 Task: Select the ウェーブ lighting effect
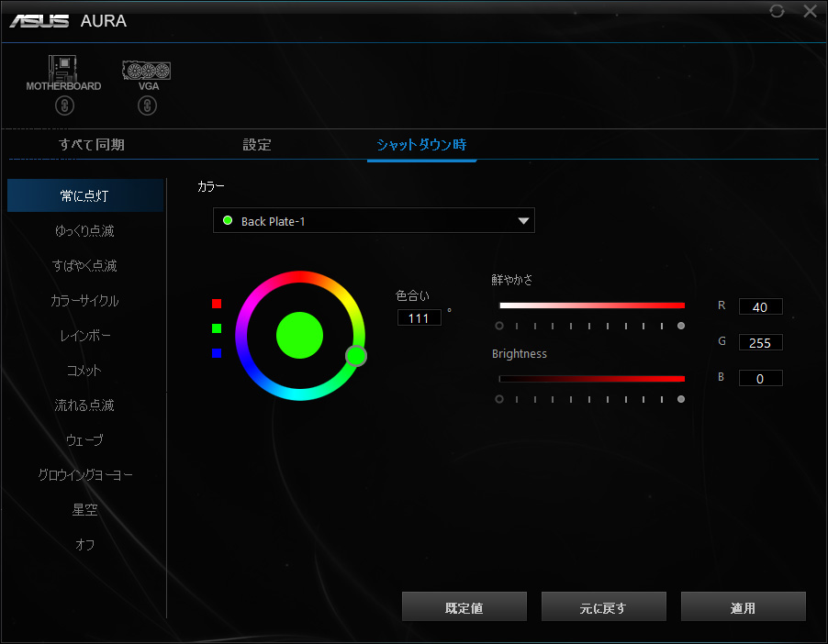click(x=85, y=439)
